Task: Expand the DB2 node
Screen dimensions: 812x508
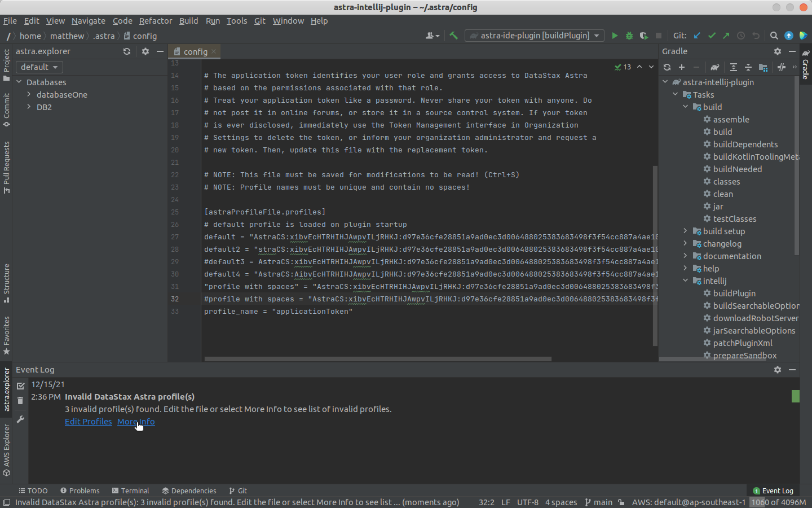Action: tap(29, 107)
